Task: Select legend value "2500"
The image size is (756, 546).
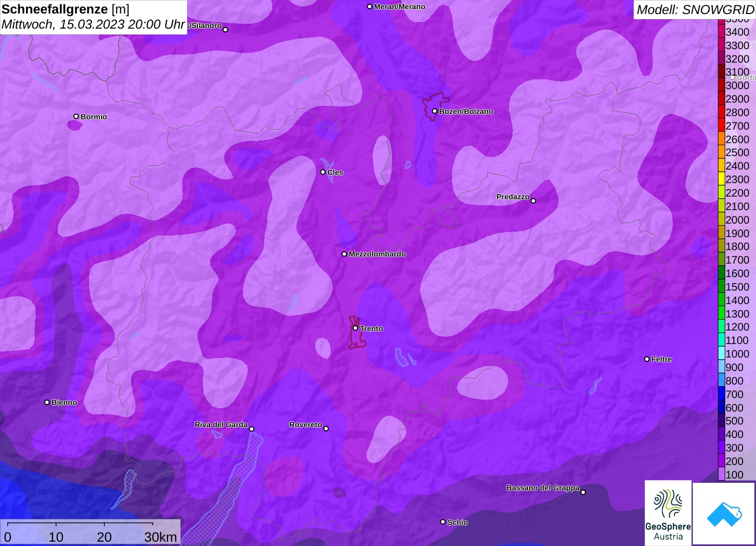Action: click(737, 152)
